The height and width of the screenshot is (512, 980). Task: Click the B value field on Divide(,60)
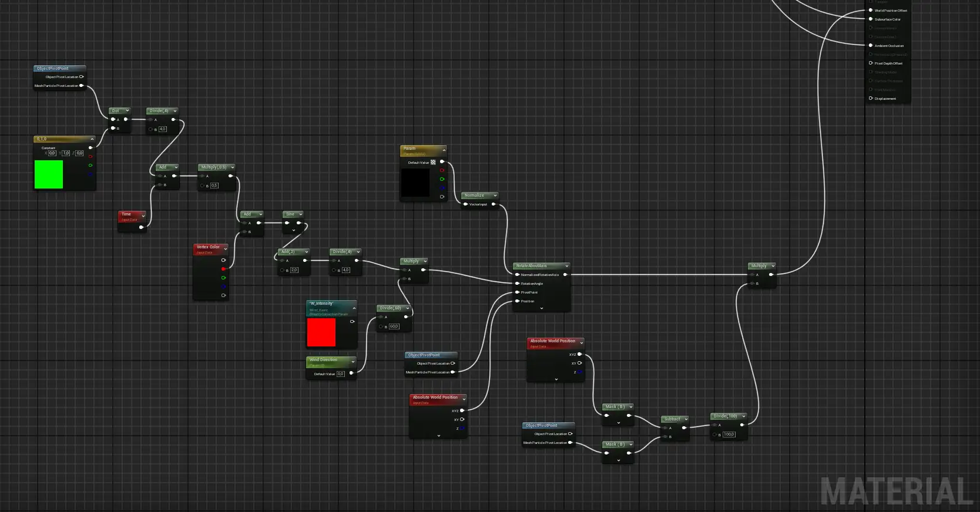[394, 326]
